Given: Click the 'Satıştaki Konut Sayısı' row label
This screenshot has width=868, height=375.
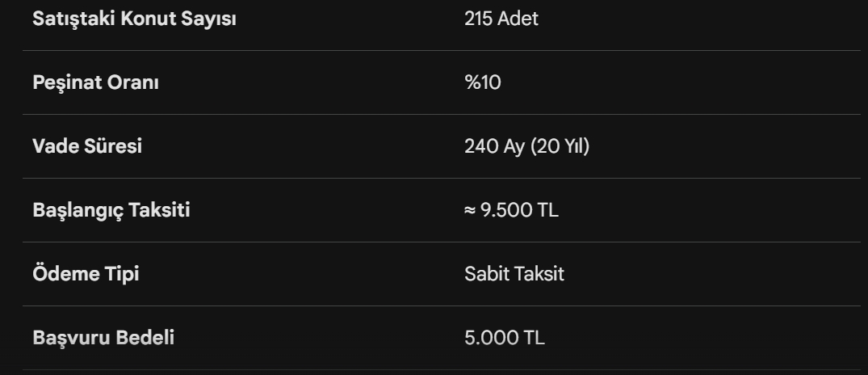Looking at the screenshot, I should click(134, 19).
